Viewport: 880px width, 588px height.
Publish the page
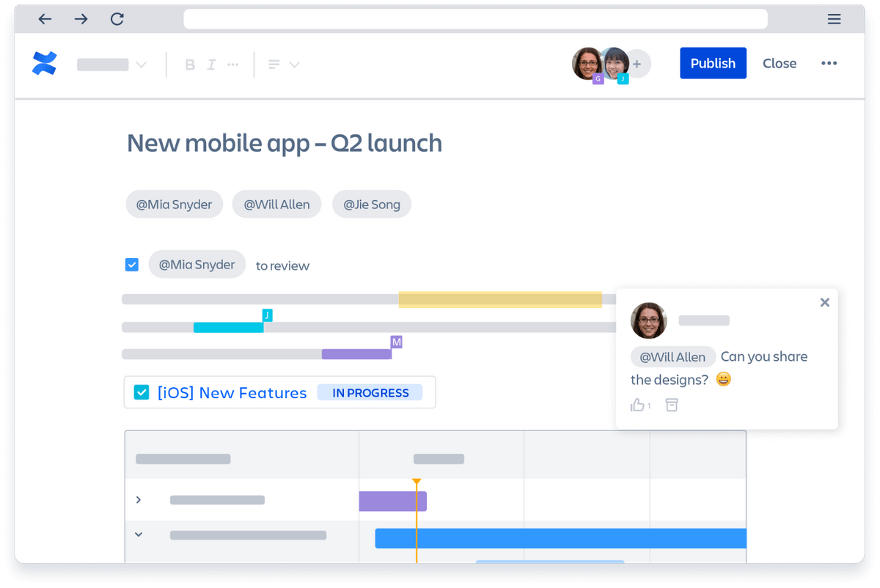pos(713,63)
